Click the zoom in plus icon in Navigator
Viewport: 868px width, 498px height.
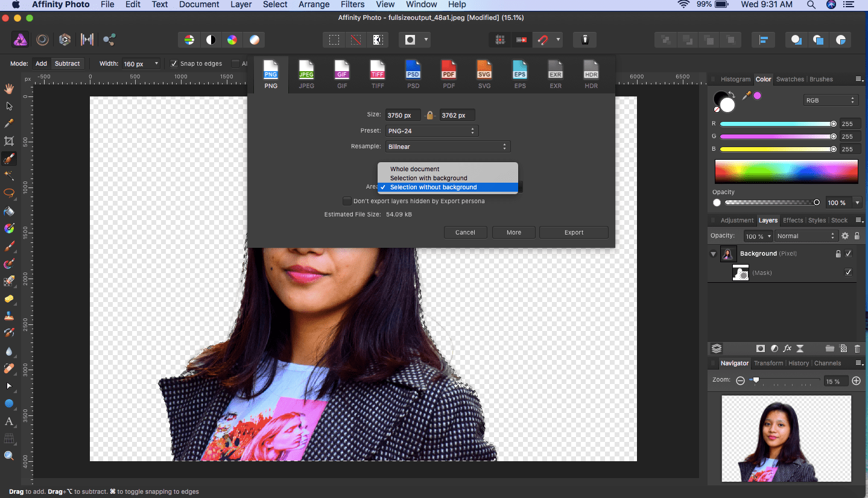coord(856,380)
